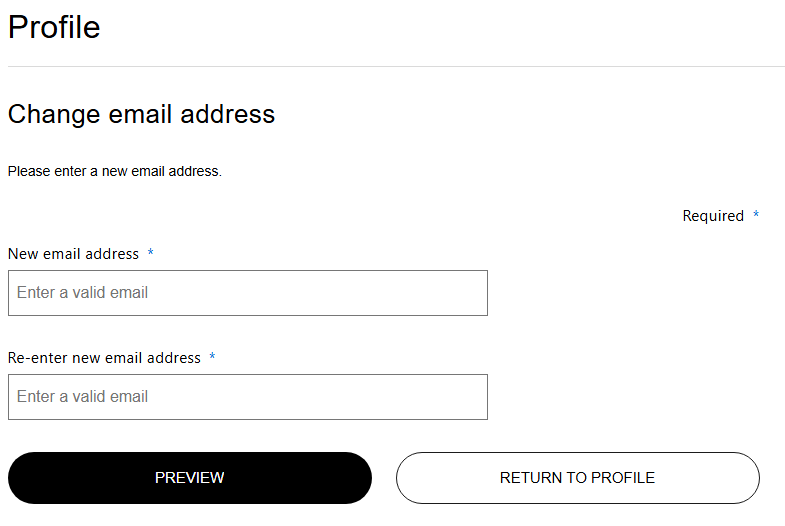
Task: Click the "Change email address" heading
Action: [x=141, y=114]
